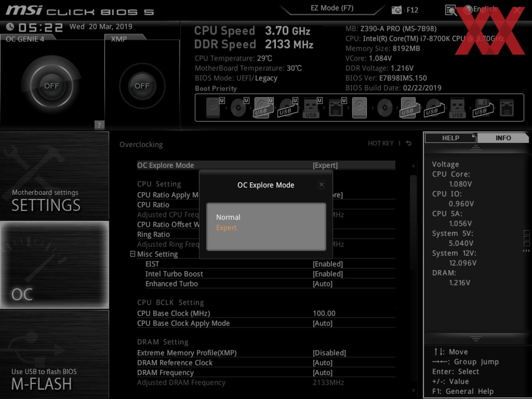Select the CPU Base Clock Apply Mode row
Image resolution: width=532 pixels, height=399 pixels.
tap(266, 323)
